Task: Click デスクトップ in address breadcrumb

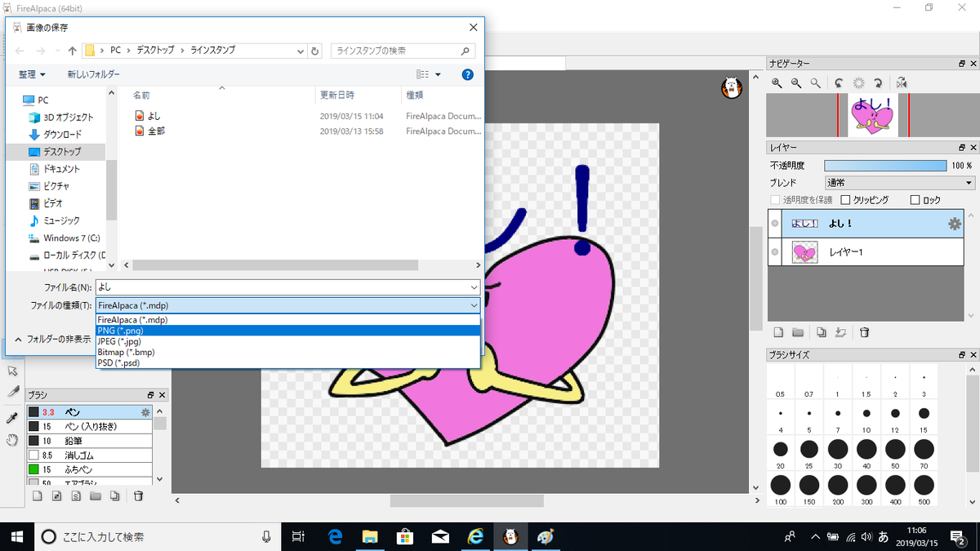Action: [154, 51]
